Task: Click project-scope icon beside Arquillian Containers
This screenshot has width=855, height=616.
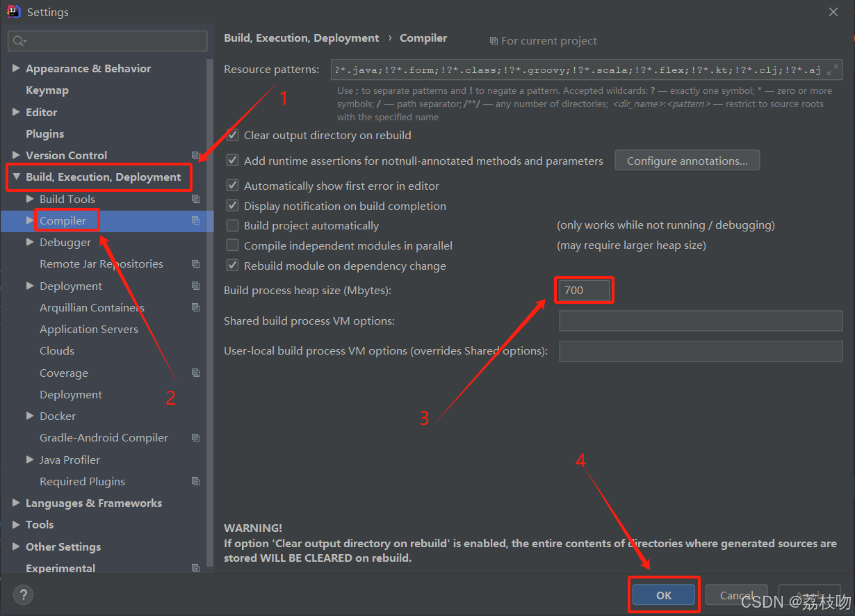Action: 195,307
